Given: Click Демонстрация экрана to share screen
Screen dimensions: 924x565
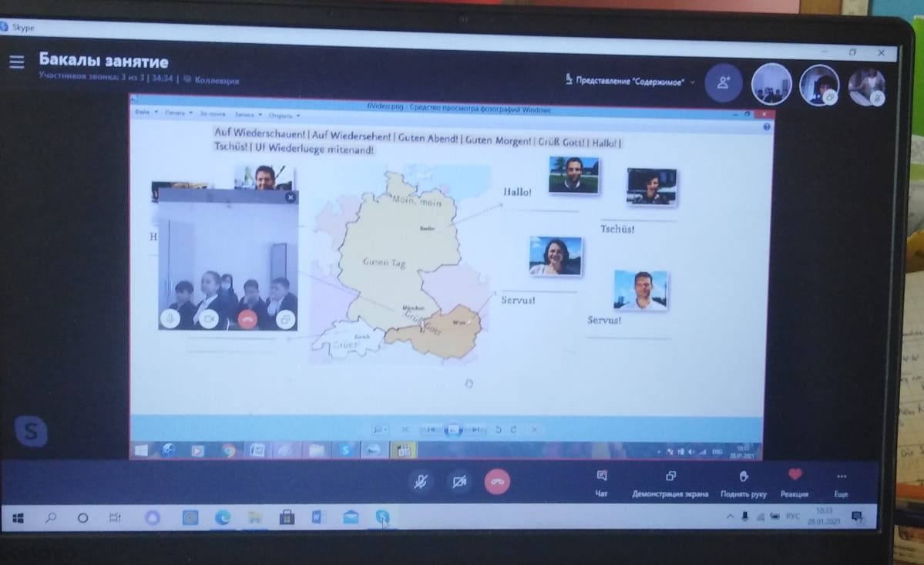Looking at the screenshot, I should [x=670, y=483].
